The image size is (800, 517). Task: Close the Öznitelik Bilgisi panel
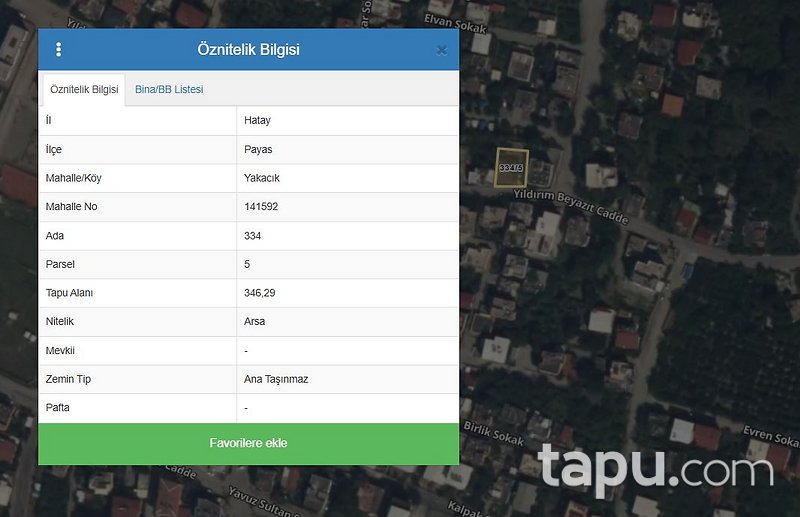pyautogui.click(x=442, y=50)
